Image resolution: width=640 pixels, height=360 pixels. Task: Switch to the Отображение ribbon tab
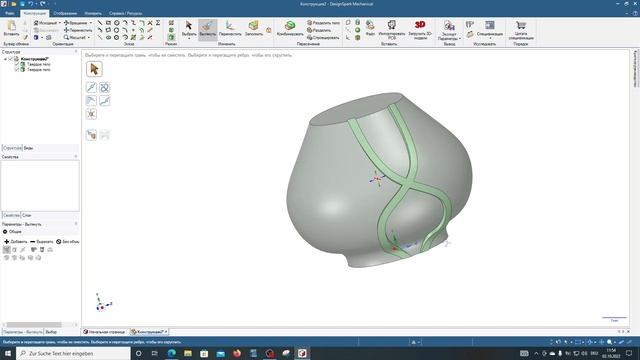[65, 13]
